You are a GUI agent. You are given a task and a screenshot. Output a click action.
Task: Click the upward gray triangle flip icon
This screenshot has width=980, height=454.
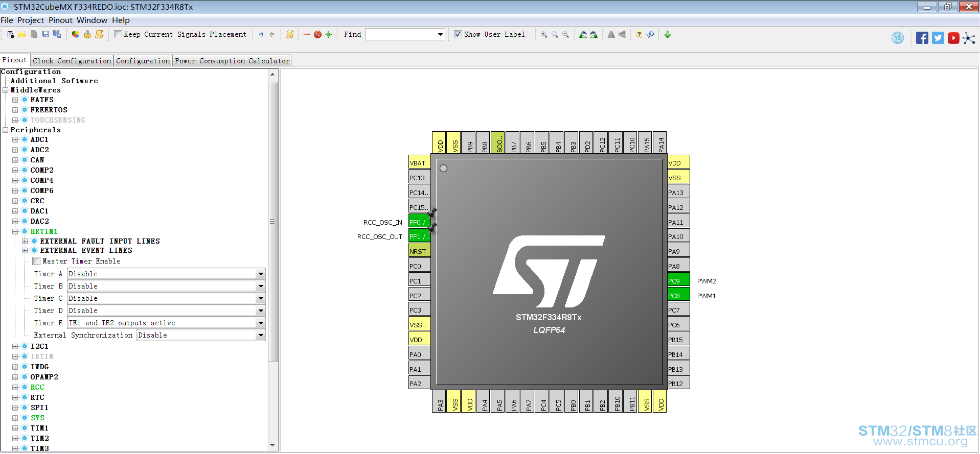pyautogui.click(x=611, y=35)
